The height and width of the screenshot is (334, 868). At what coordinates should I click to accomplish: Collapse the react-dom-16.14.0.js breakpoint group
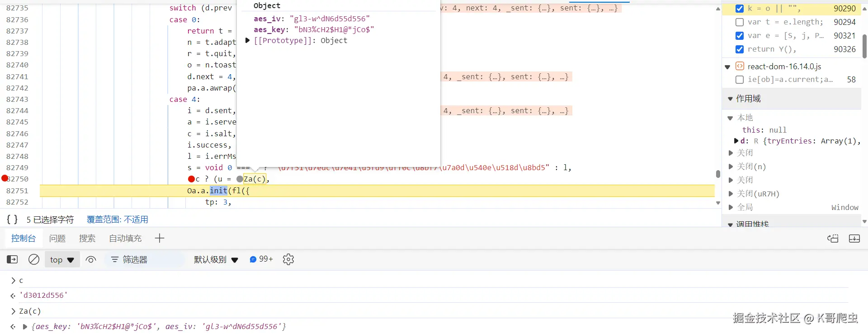[727, 67]
